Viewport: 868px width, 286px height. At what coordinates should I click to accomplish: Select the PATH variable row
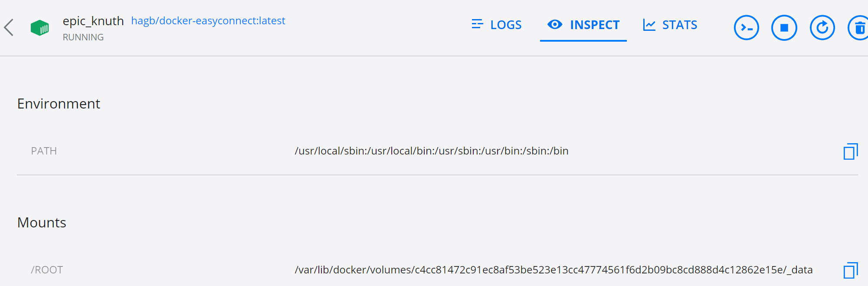[44, 151]
